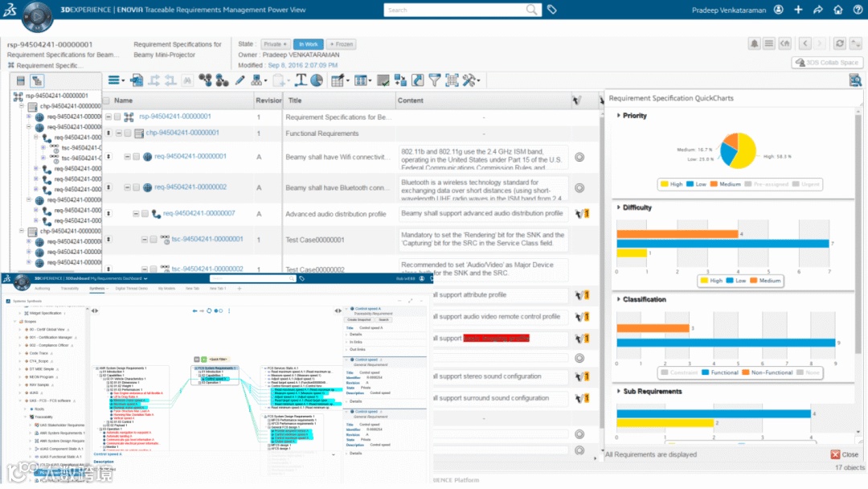Toggle High legend in Priority chart

pyautogui.click(x=671, y=184)
